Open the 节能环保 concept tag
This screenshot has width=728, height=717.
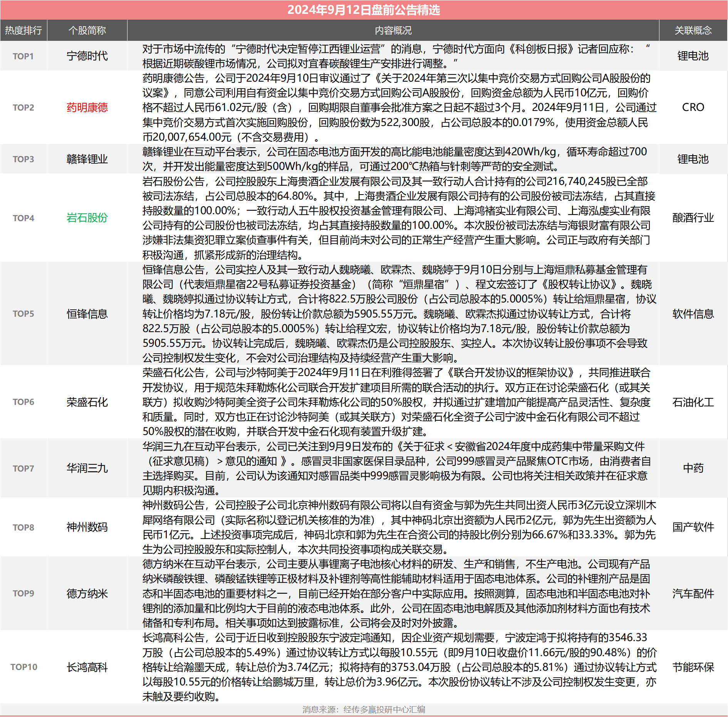(693, 667)
